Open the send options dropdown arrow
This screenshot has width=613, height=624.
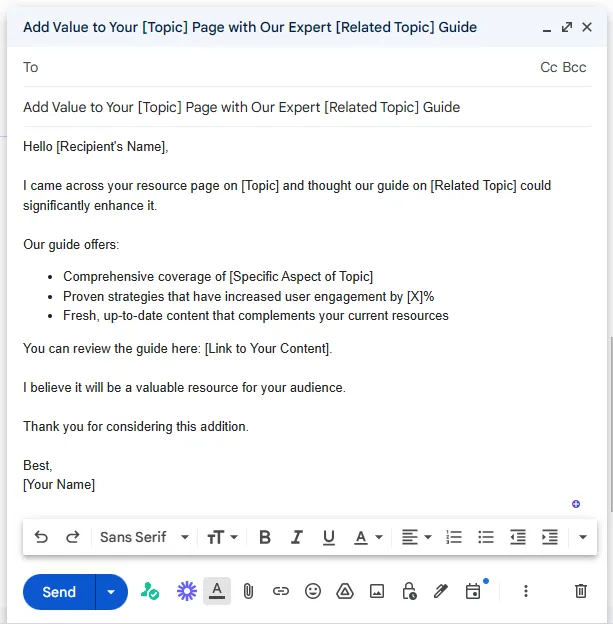tap(111, 592)
